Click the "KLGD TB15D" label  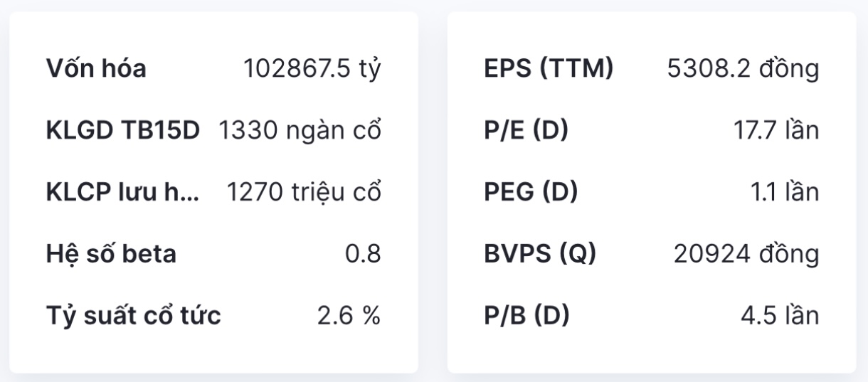point(123,131)
